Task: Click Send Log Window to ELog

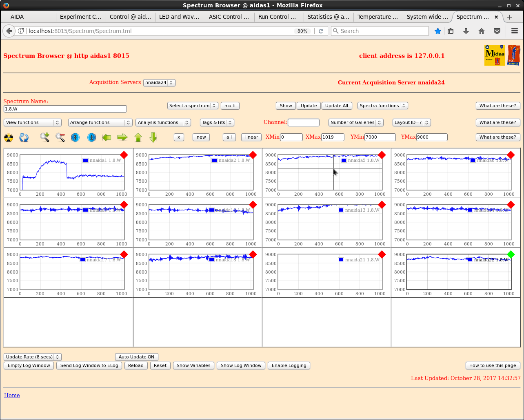Action: click(89, 365)
